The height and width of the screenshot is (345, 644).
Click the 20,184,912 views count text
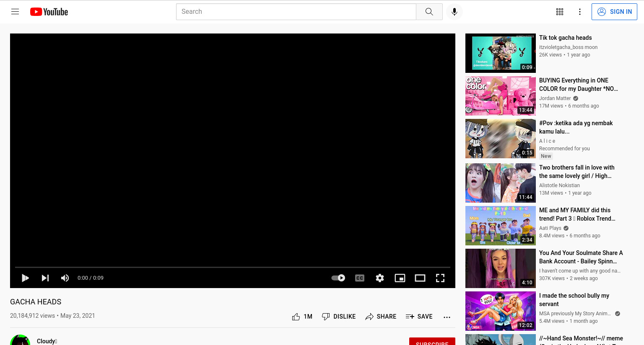click(x=32, y=316)
